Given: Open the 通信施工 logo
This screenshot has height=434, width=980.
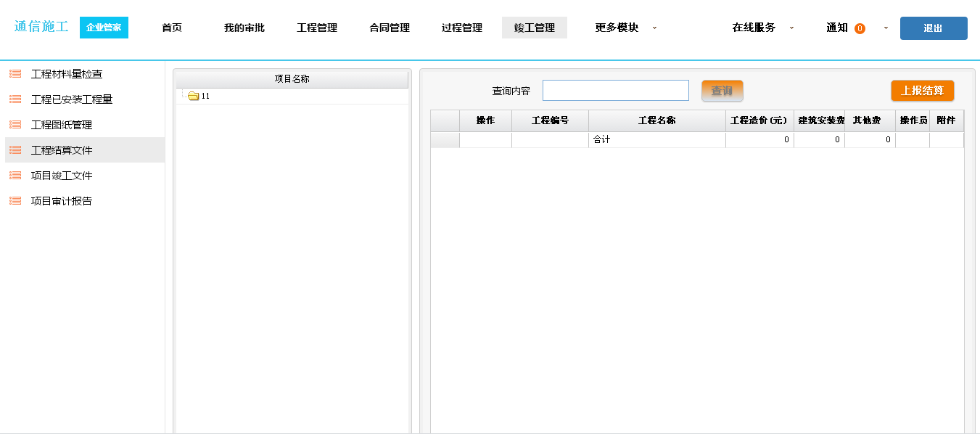Looking at the screenshot, I should pos(41,28).
